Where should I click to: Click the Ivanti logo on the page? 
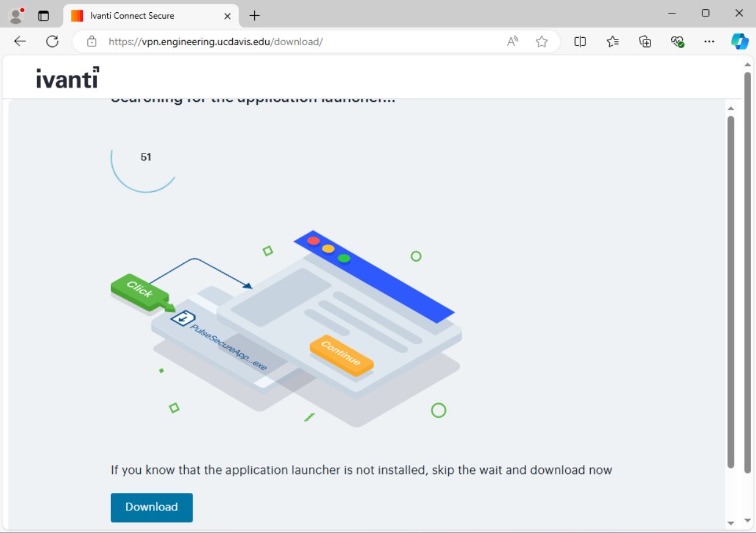[67, 77]
